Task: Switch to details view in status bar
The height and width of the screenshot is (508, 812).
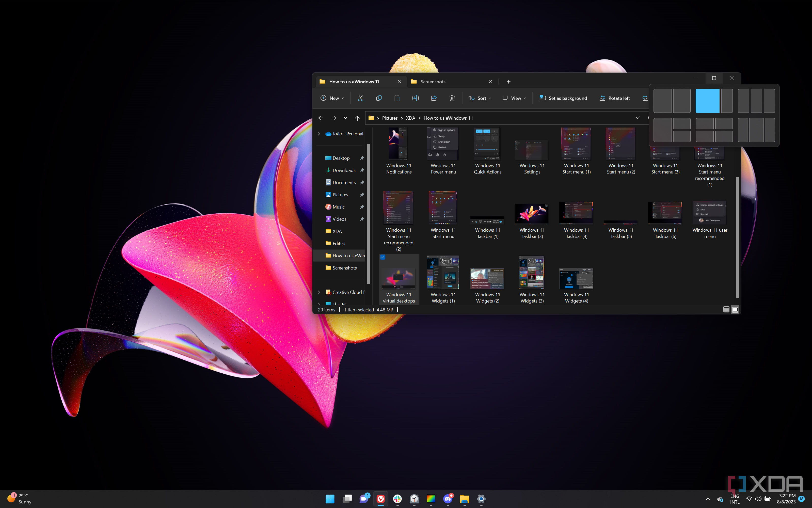Action: coord(726,309)
